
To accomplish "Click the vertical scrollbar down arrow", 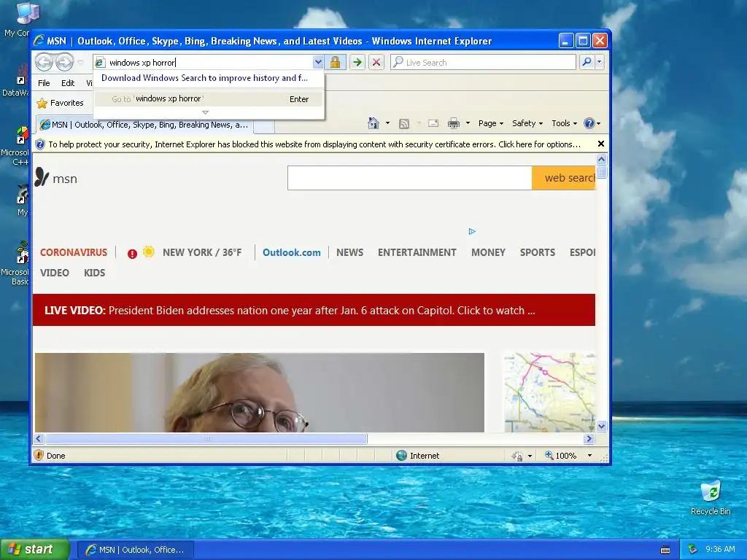I will coord(601,426).
